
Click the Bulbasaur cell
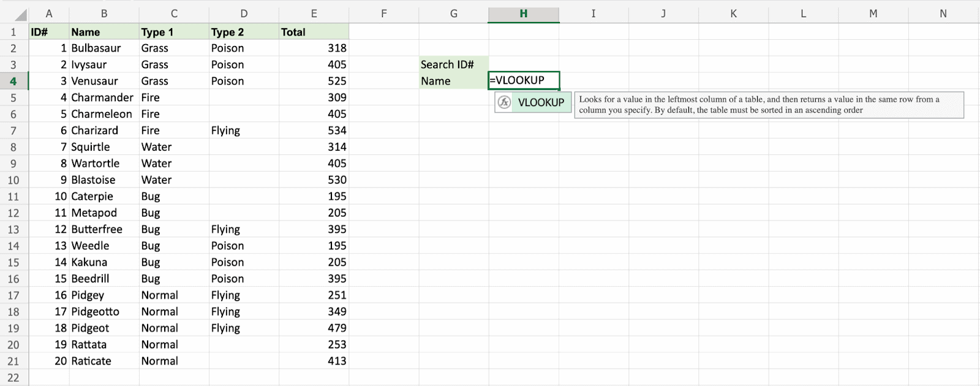104,48
